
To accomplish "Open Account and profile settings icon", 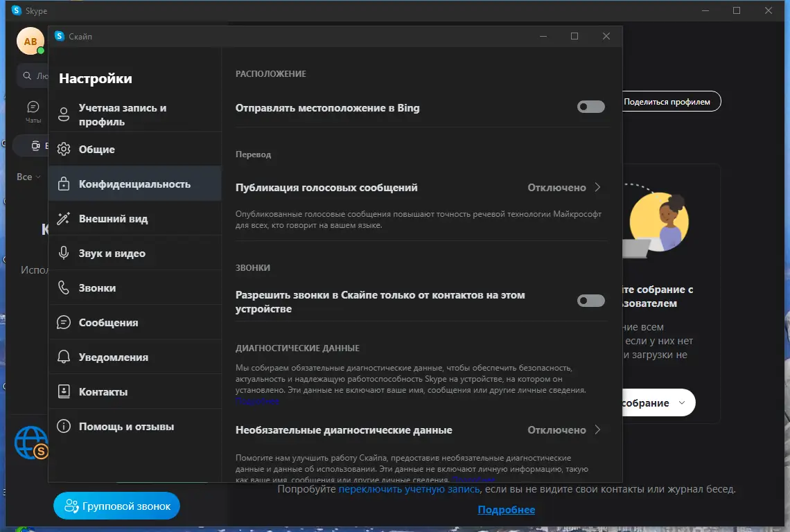I will point(64,114).
